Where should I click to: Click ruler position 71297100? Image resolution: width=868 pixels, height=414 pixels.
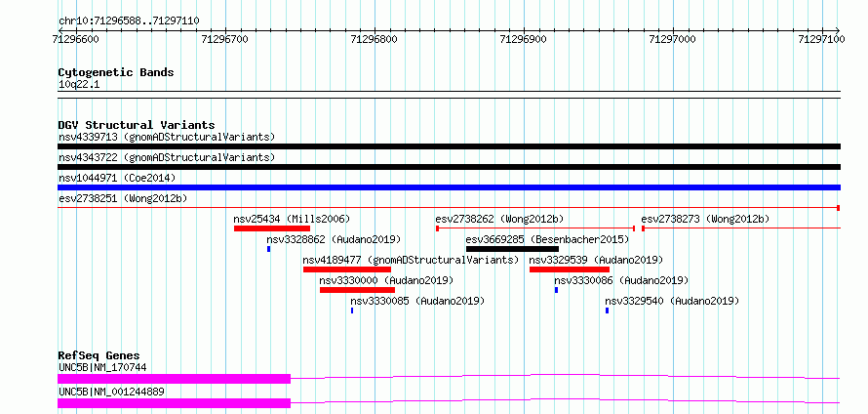pyautogui.click(x=821, y=39)
